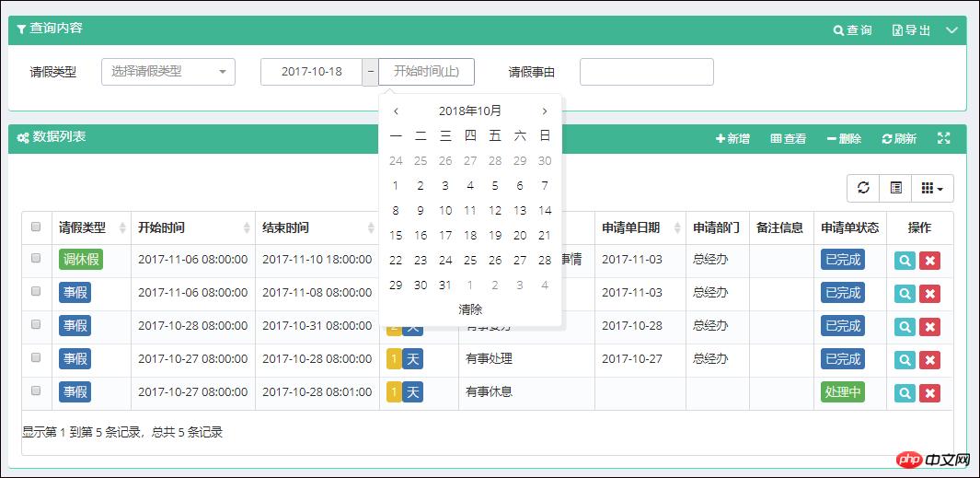Pick day 10 in the calendar

tap(445, 210)
